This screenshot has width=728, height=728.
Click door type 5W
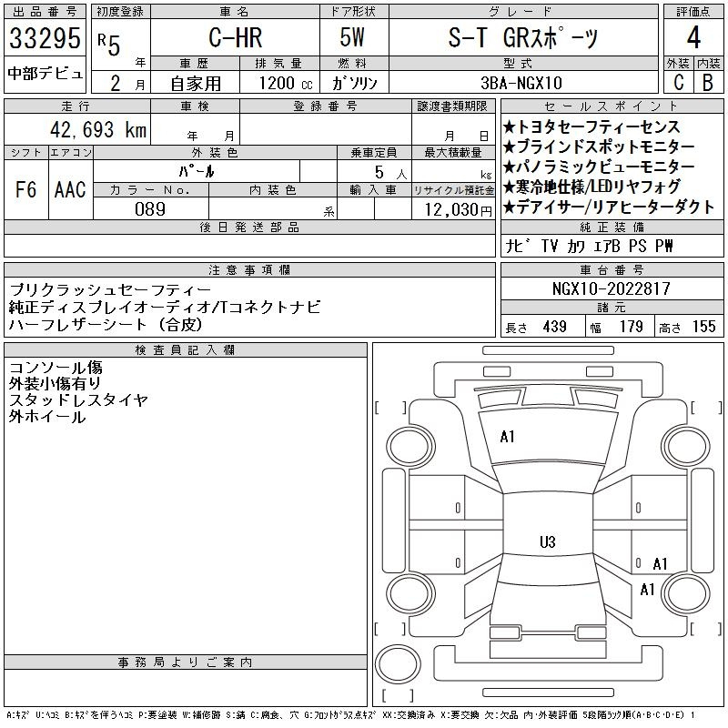click(x=352, y=37)
